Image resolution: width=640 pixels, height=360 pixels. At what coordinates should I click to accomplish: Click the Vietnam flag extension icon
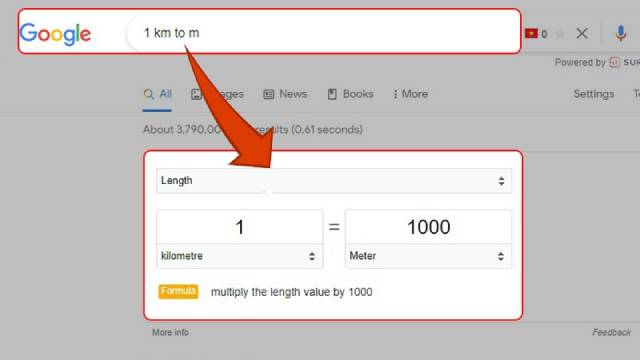[x=531, y=33]
